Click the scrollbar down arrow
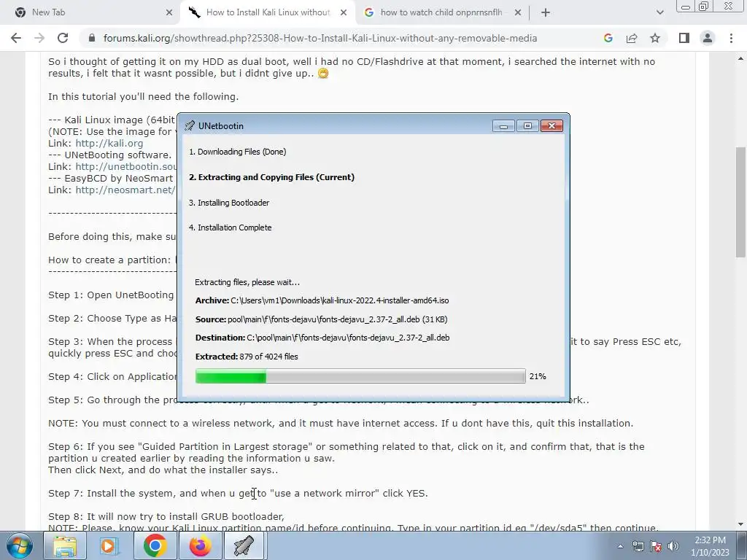 [740, 524]
